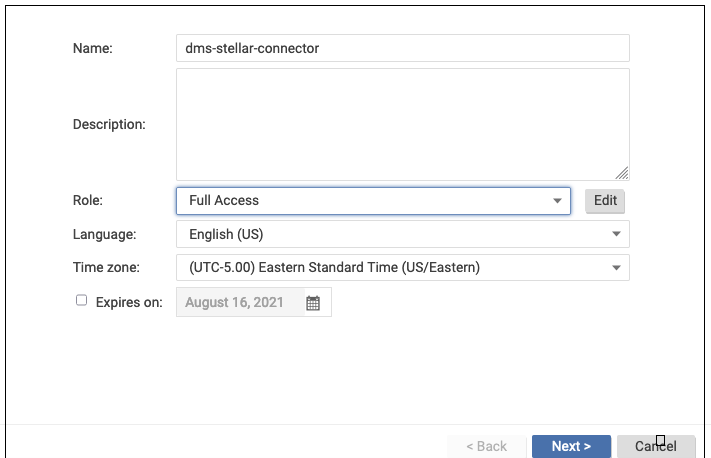Click inside the Description text area
This screenshot has height=458, width=711.
(402, 124)
